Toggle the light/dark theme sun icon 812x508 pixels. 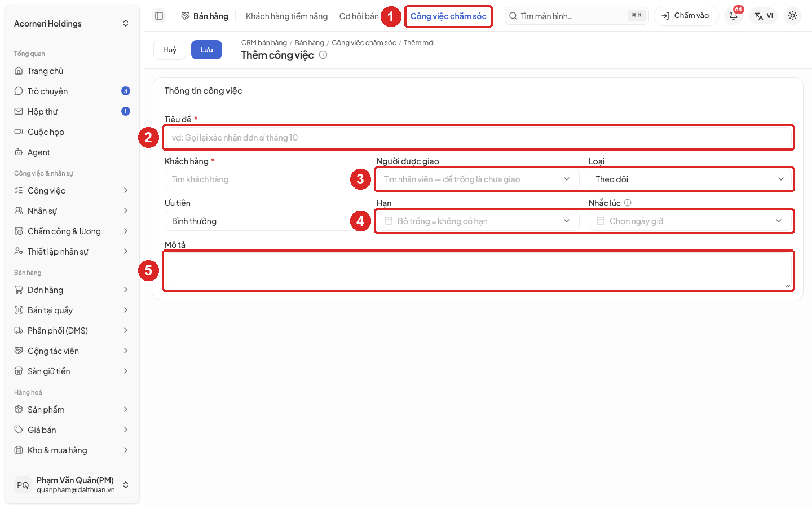click(792, 16)
